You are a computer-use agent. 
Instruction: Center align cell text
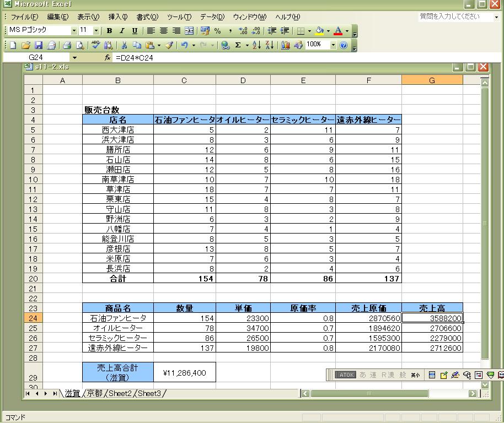[164, 31]
